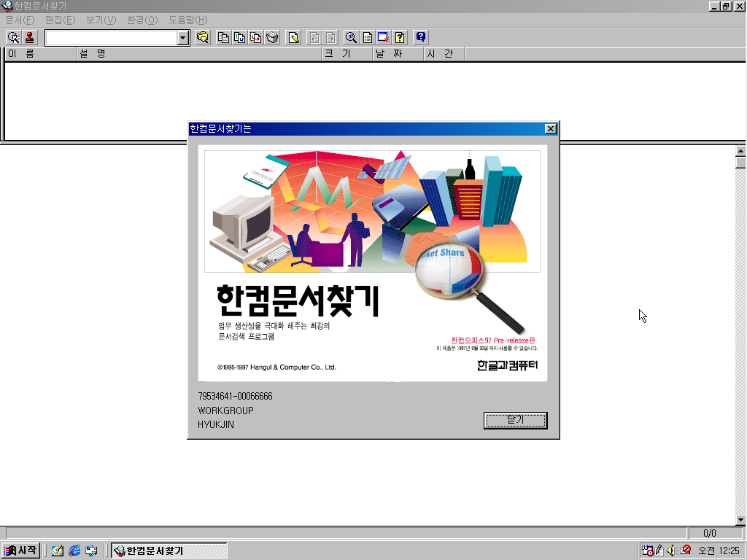Open the 문서(F) menu
This screenshot has width=747, height=560.
click(x=20, y=20)
